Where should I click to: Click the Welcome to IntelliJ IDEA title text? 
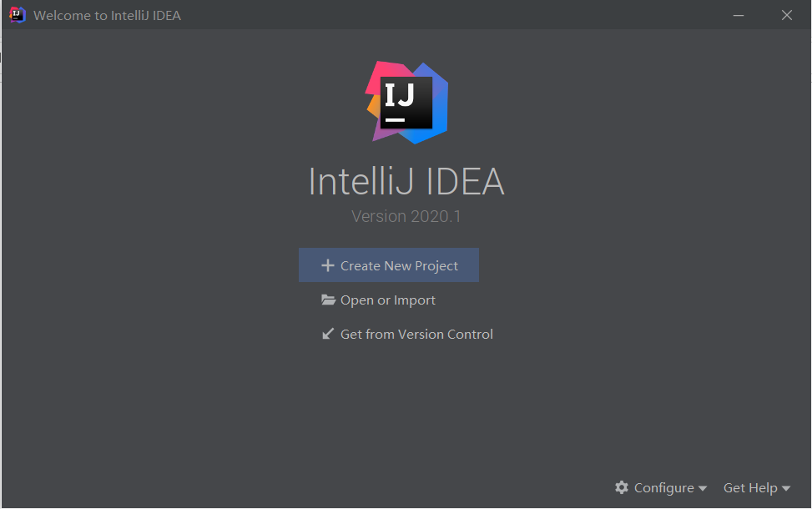pyautogui.click(x=107, y=15)
